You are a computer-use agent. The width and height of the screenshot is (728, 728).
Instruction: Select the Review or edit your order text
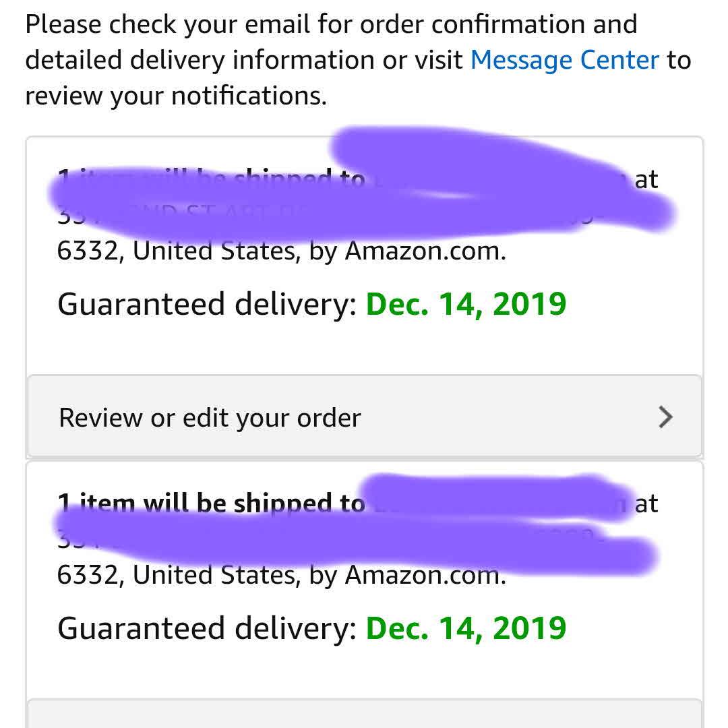pos(210,418)
